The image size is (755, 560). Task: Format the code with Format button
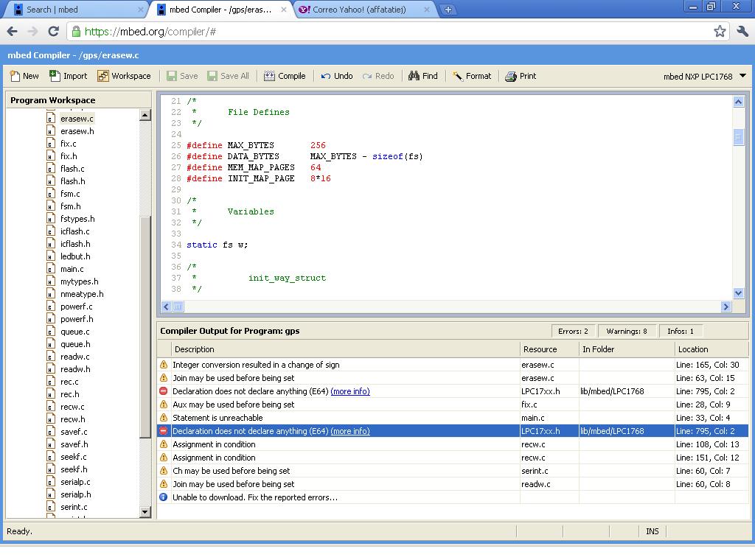point(472,76)
